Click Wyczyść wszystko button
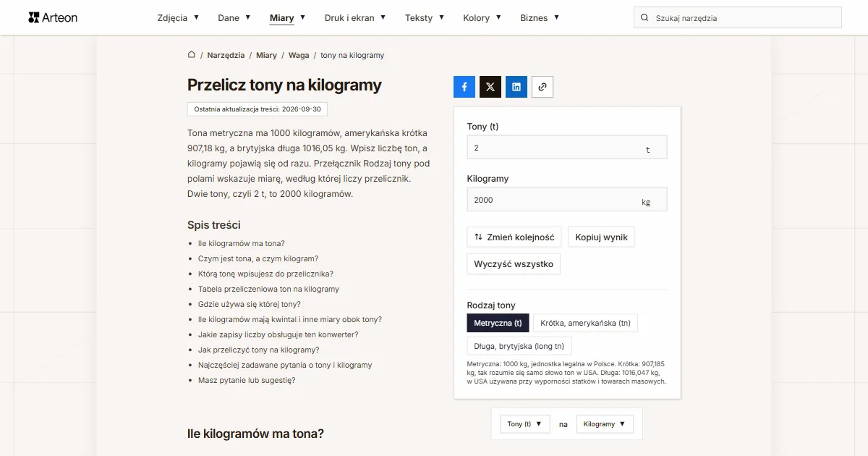 click(514, 264)
